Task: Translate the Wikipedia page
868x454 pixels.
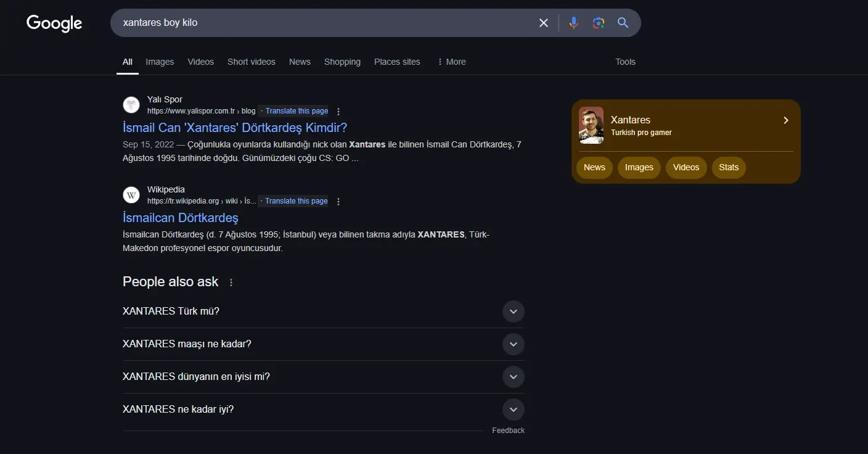Action: [296, 201]
